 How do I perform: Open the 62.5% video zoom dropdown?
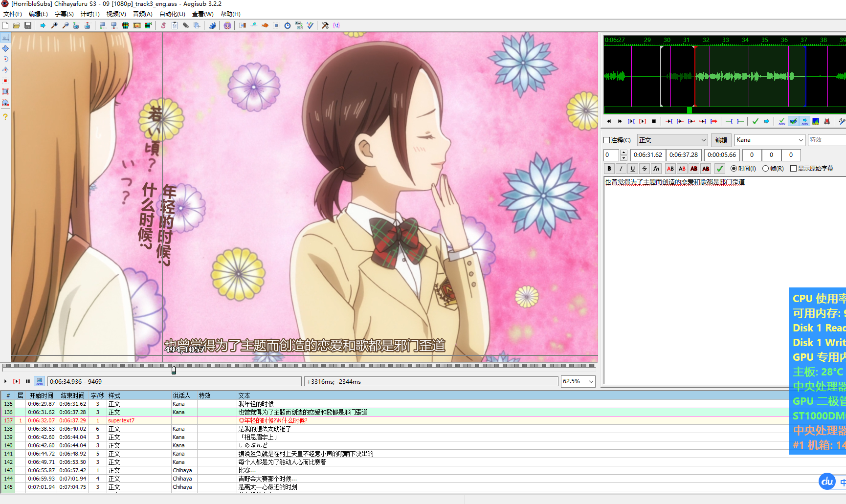[x=579, y=381]
